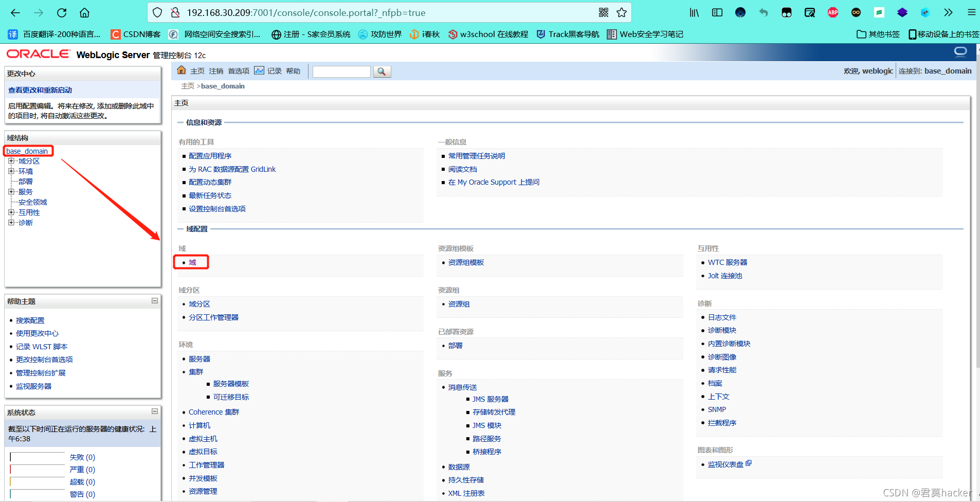Open SNMP link under 诊断
Image resolution: width=980 pixels, height=502 pixels.
717,409
